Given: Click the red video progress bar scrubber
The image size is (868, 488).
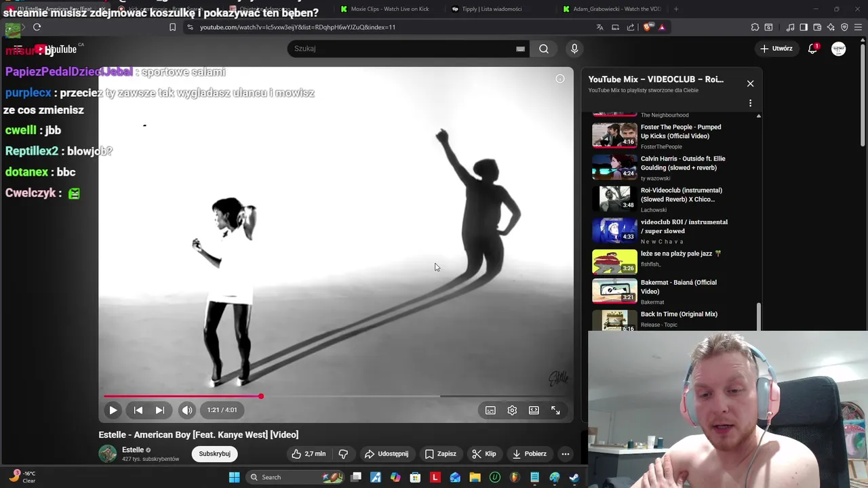Looking at the screenshot, I should 261,396.
